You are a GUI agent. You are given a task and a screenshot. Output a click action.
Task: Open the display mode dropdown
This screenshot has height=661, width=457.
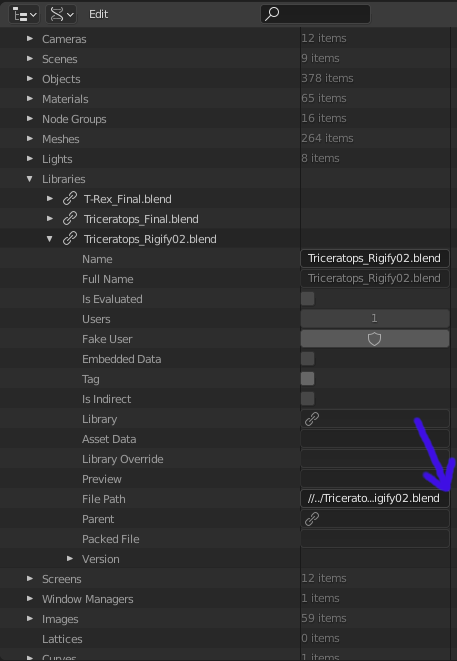pos(61,14)
